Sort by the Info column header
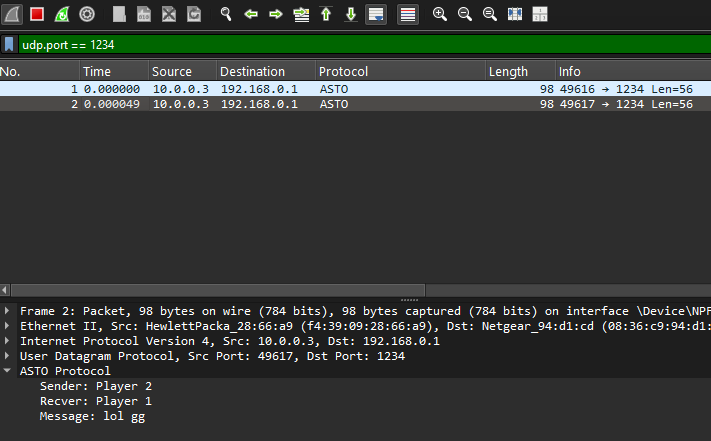This screenshot has height=441, width=711. click(633, 72)
